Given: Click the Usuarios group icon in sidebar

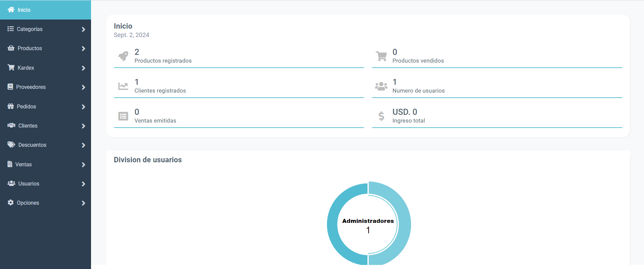Looking at the screenshot, I should coord(11,183).
